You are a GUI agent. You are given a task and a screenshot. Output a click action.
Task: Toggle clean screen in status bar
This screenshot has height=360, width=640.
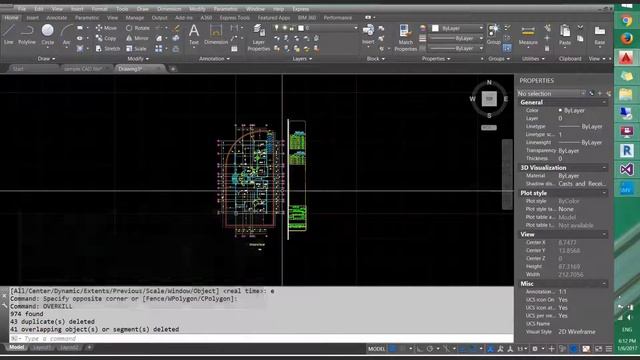coord(598,349)
